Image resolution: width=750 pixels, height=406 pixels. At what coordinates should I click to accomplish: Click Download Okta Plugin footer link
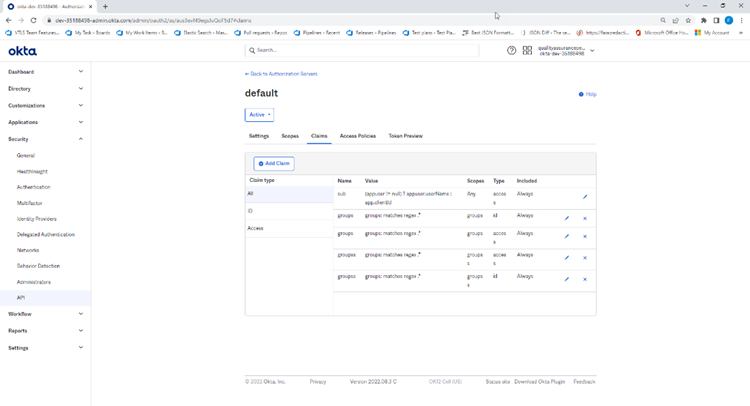540,382
